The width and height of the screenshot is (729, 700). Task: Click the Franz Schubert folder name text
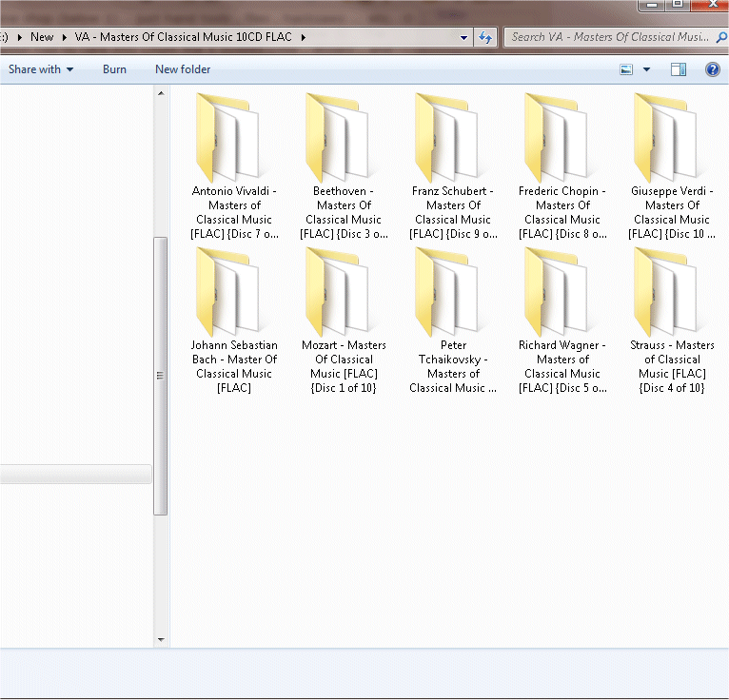tap(453, 212)
